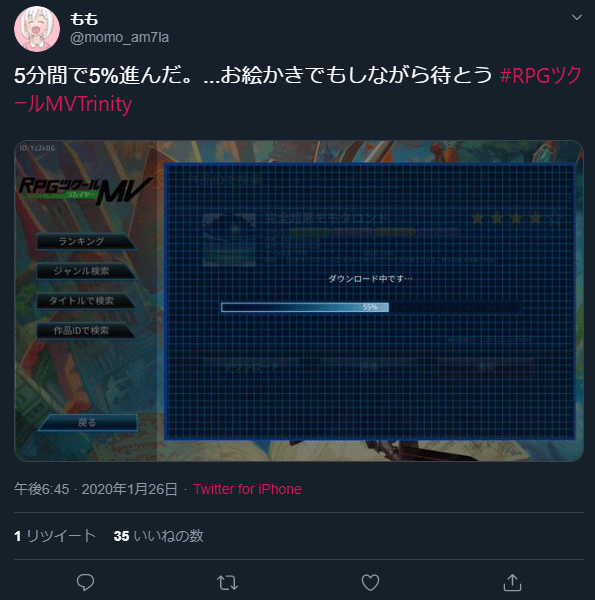The image size is (595, 600).
Task: Select the タイトルで検索 menu button
Action: tap(86, 301)
